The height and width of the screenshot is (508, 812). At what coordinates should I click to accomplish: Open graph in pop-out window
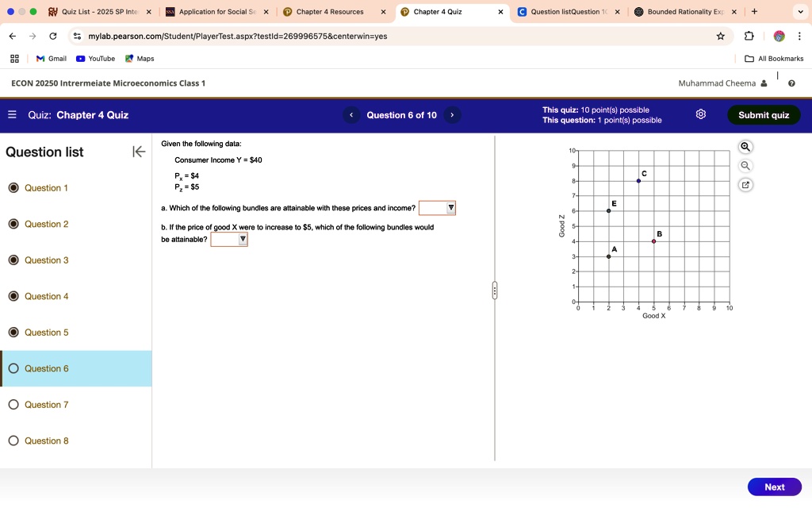(x=745, y=185)
